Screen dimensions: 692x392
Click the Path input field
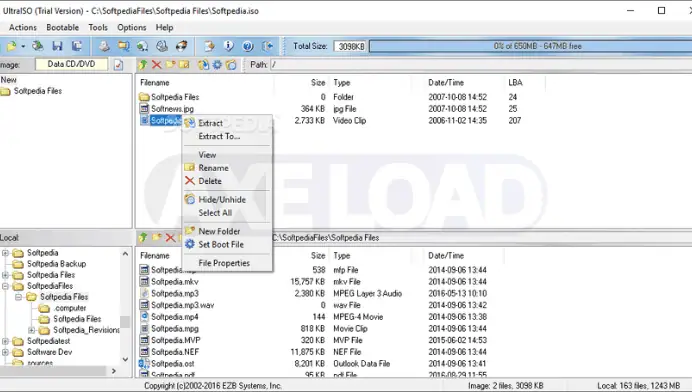coord(481,65)
